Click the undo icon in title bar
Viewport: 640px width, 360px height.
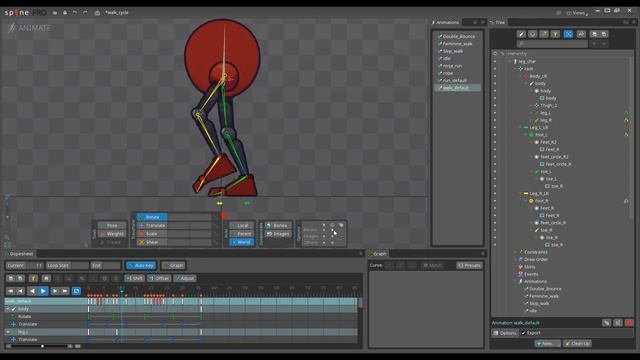coord(75,13)
